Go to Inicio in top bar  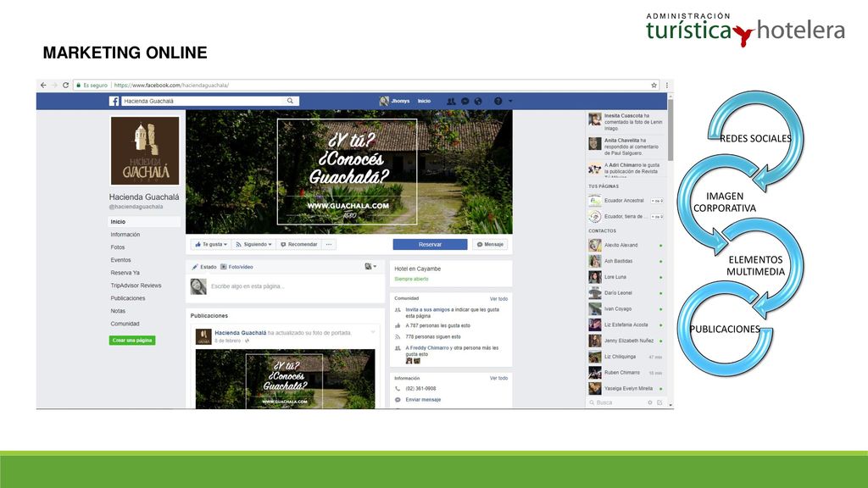pos(424,102)
